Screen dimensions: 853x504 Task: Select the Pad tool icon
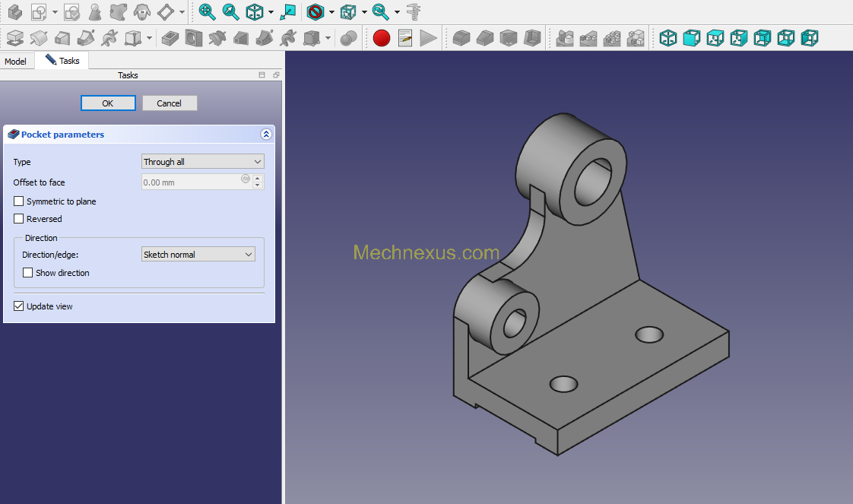tap(15, 38)
